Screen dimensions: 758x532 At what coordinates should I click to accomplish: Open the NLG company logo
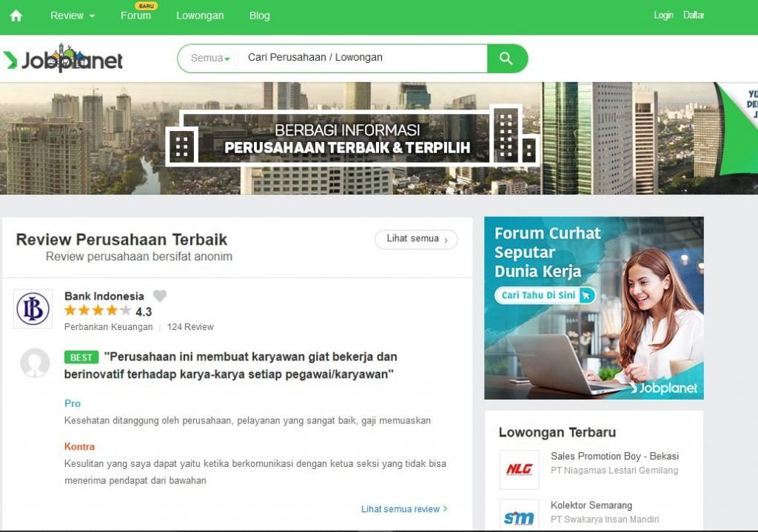(x=519, y=469)
